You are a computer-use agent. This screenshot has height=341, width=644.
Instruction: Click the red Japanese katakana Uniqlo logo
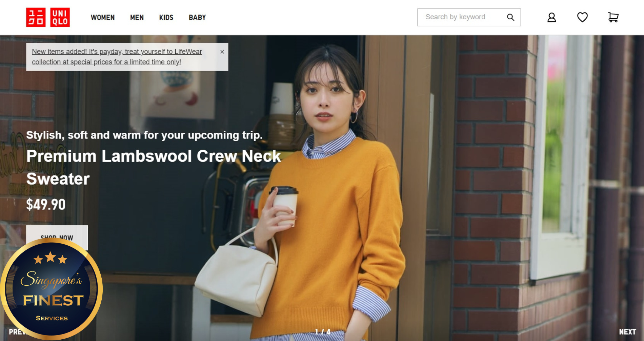click(36, 17)
